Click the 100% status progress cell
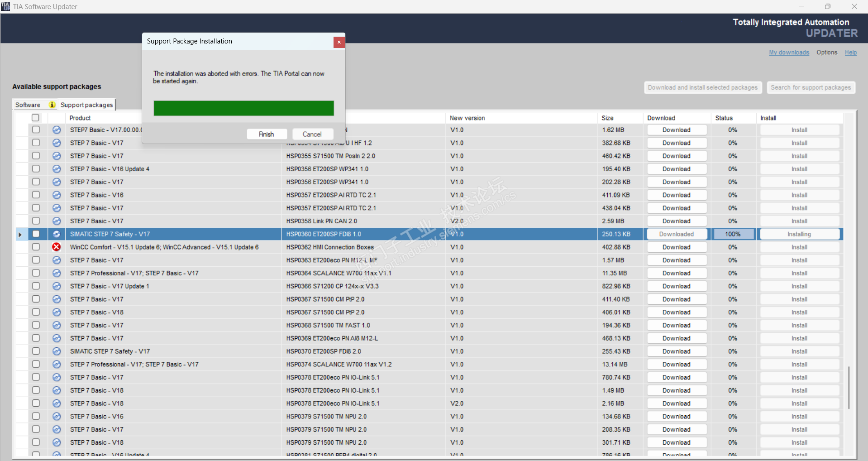868x461 pixels. pos(733,234)
